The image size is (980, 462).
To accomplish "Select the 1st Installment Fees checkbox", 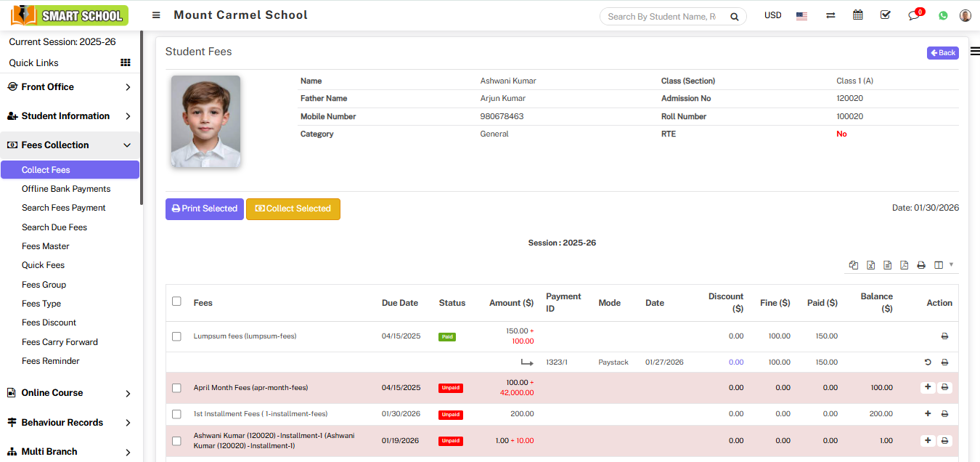I will [x=176, y=414].
